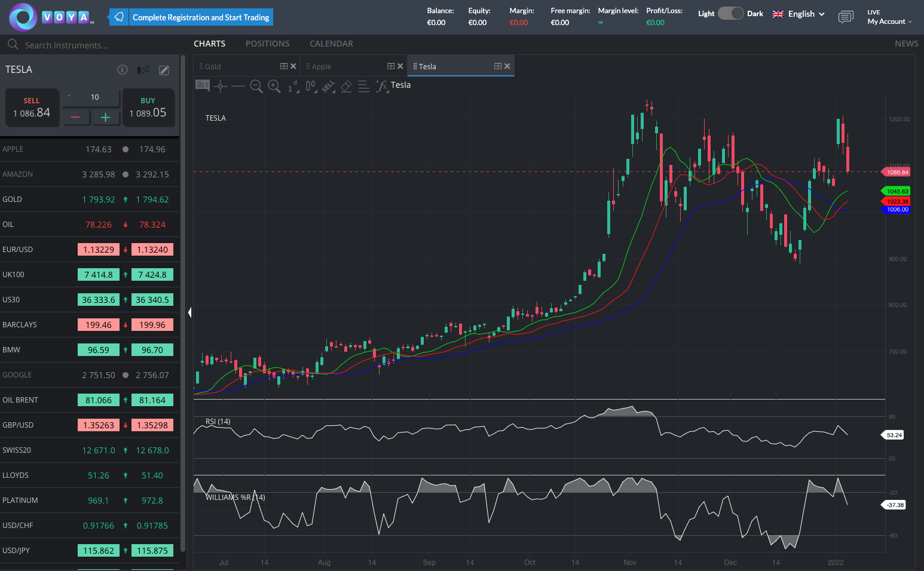Select the SWISS20 instrument row

tap(90, 450)
